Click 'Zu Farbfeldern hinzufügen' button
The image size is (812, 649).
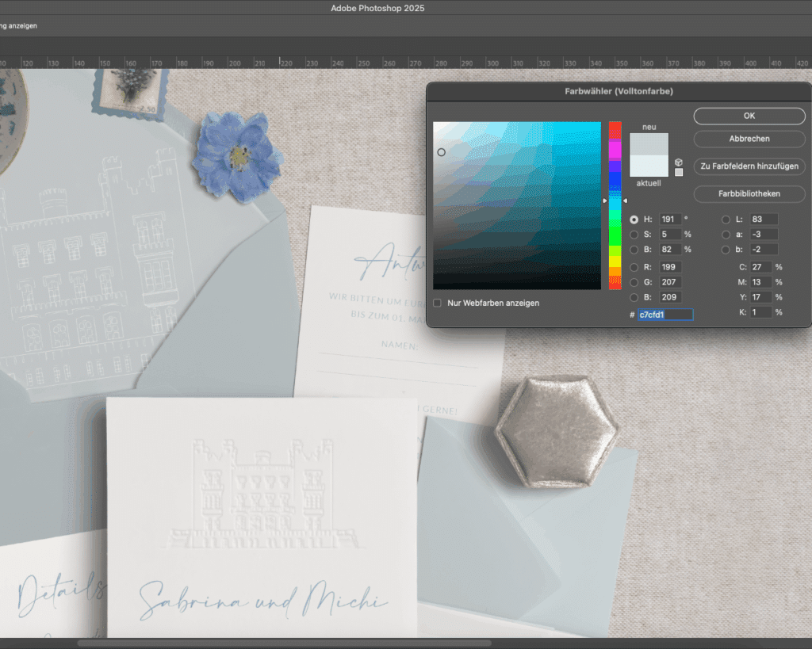click(x=749, y=166)
